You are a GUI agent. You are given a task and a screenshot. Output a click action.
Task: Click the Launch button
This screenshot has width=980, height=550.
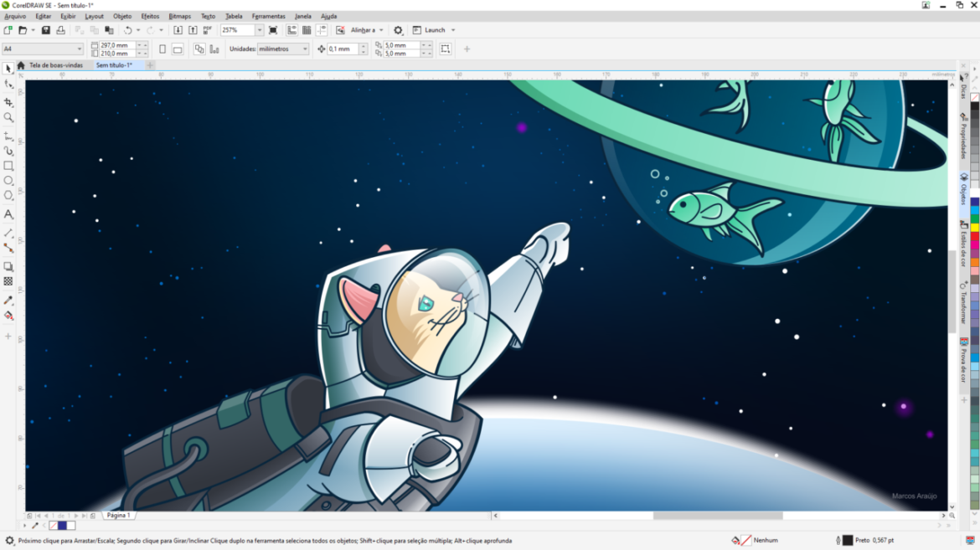435,30
